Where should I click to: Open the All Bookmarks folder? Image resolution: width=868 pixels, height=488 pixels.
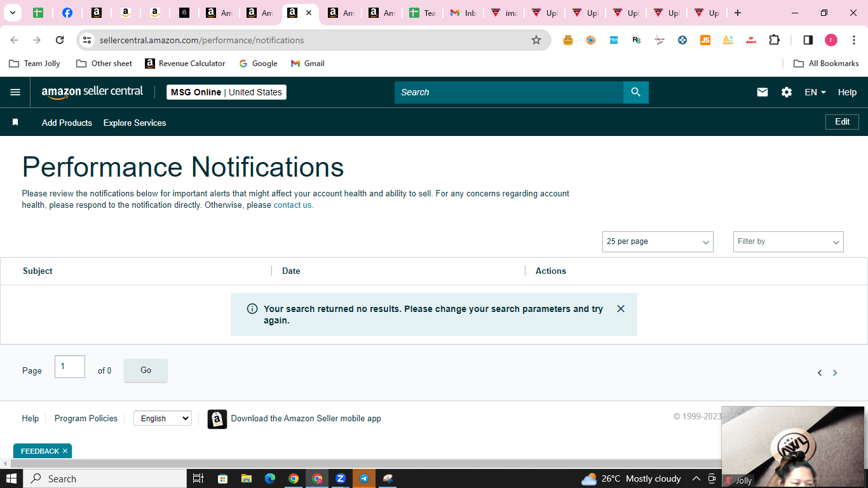[826, 64]
